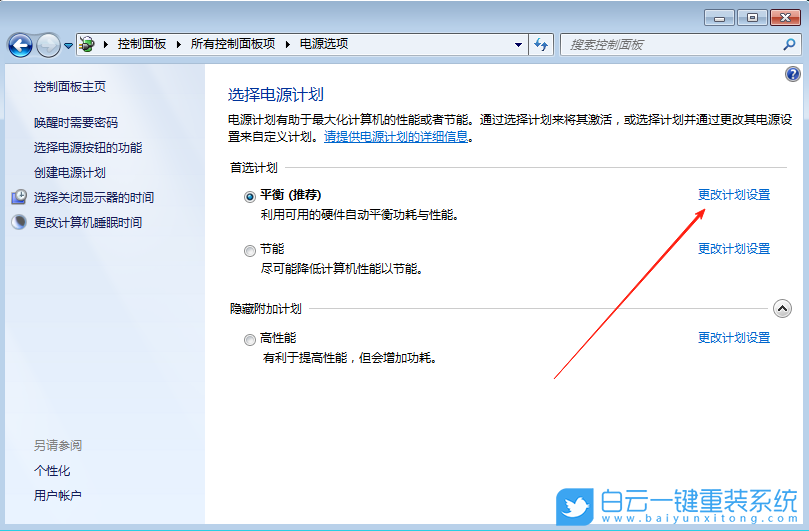This screenshot has height=531, width=809.
Task: Open 用户帐户 under 另请参阅
Action: [x=58, y=495]
